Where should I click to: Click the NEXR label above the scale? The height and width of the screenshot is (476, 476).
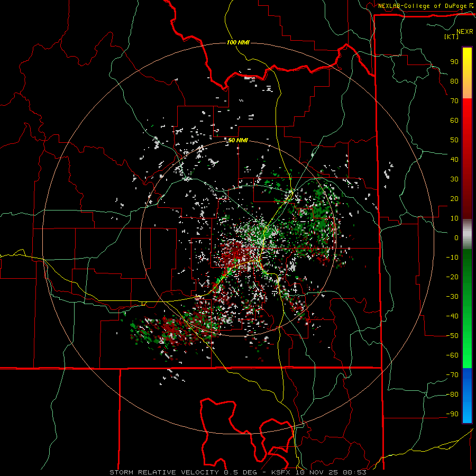pyautogui.click(x=464, y=32)
